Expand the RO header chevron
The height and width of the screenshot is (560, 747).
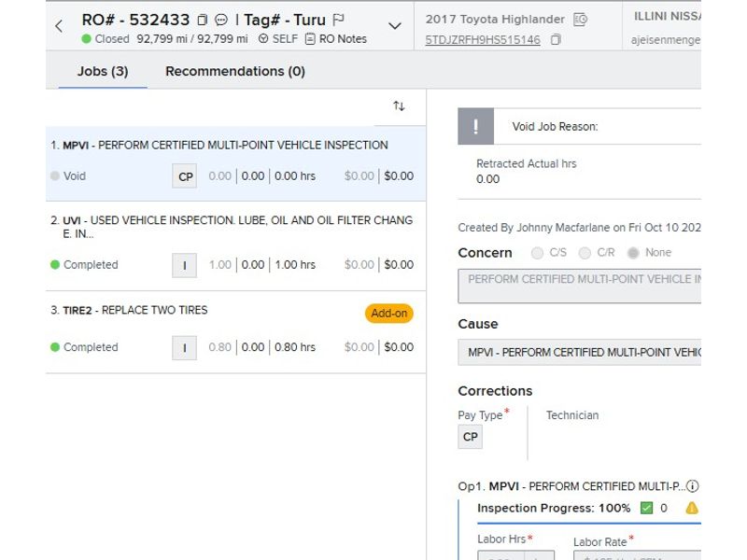[394, 26]
